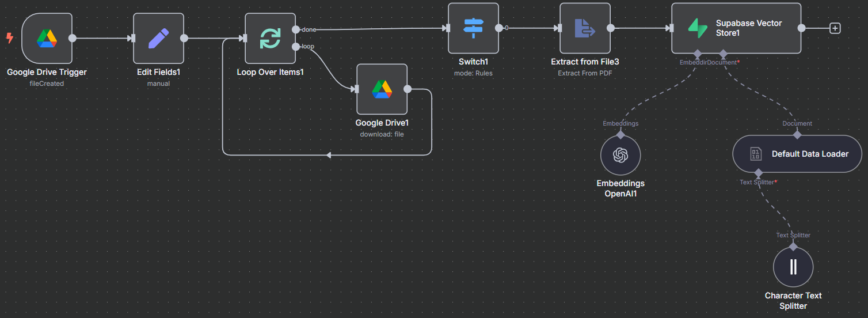Click the Edit Fields1 pencil icon
Image resolution: width=868 pixels, height=318 pixels.
(158, 39)
